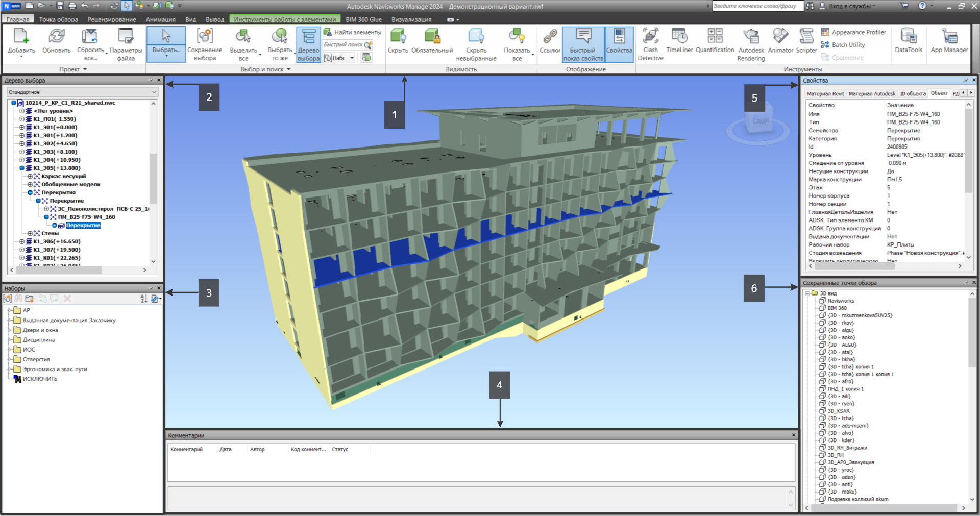Open DataTools
The width and height of the screenshot is (980, 516).
click(909, 41)
